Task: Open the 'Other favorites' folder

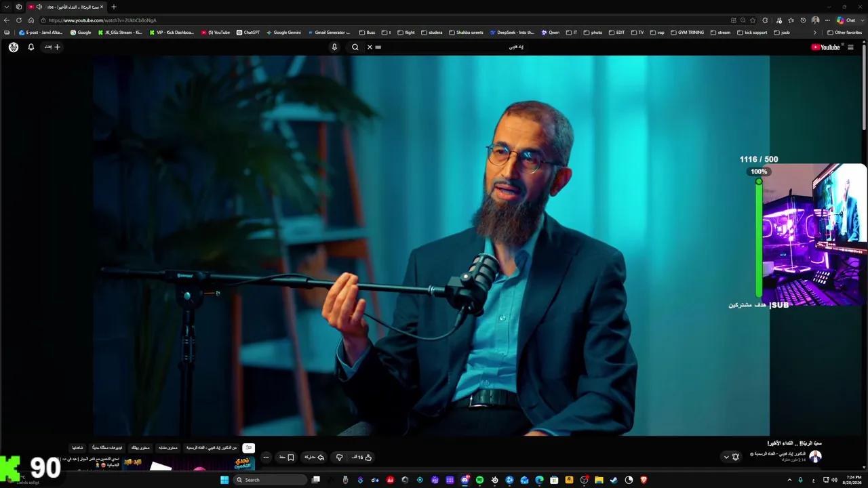Action: coord(845,33)
